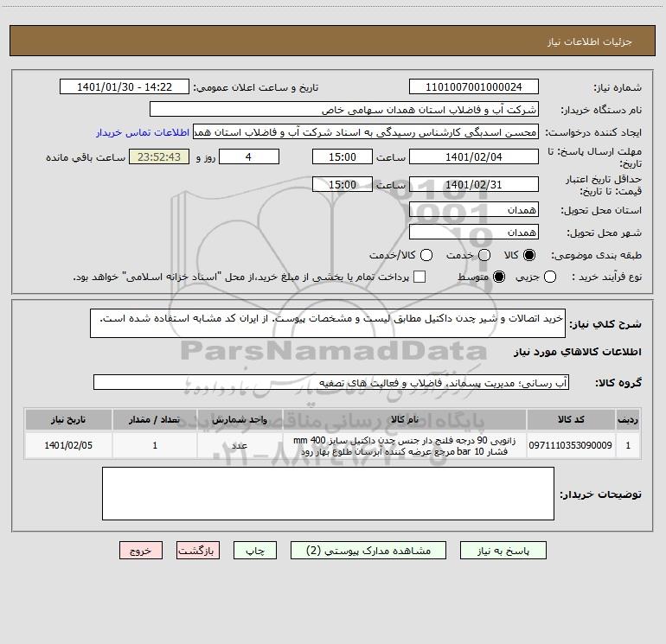The image size is (666, 644).
Task: Select the کالا/خدمت radio button
Action: pyautogui.click(x=426, y=255)
